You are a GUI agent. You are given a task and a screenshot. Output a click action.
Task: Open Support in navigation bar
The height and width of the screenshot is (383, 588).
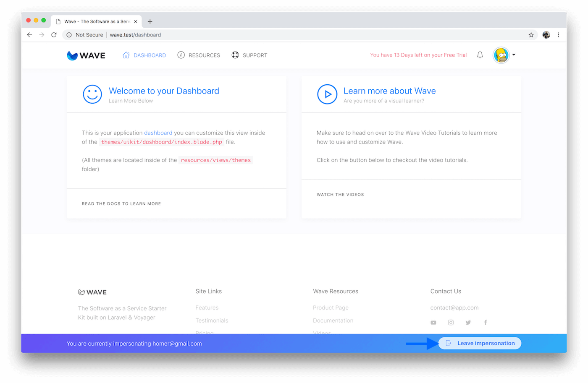point(249,55)
